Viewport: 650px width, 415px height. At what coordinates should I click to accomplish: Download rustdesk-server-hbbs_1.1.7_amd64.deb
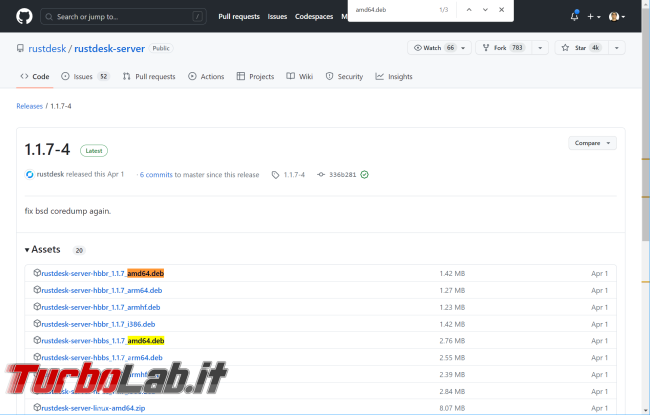click(x=103, y=341)
